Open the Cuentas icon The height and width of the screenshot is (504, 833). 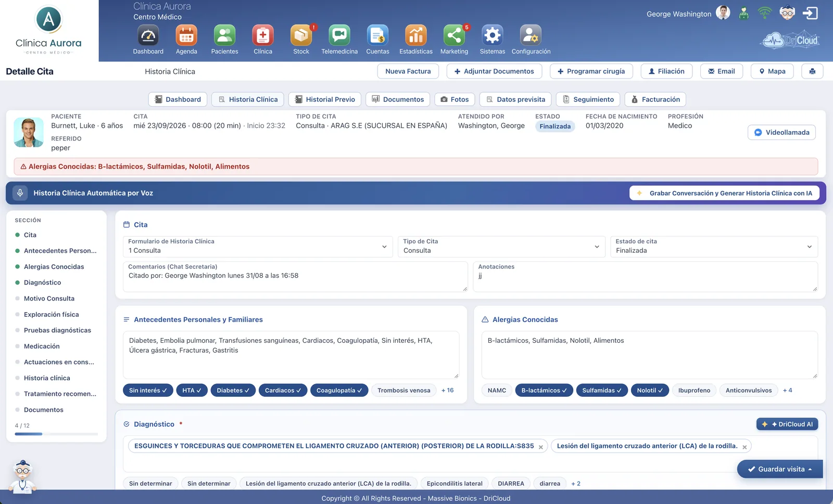pos(378,35)
